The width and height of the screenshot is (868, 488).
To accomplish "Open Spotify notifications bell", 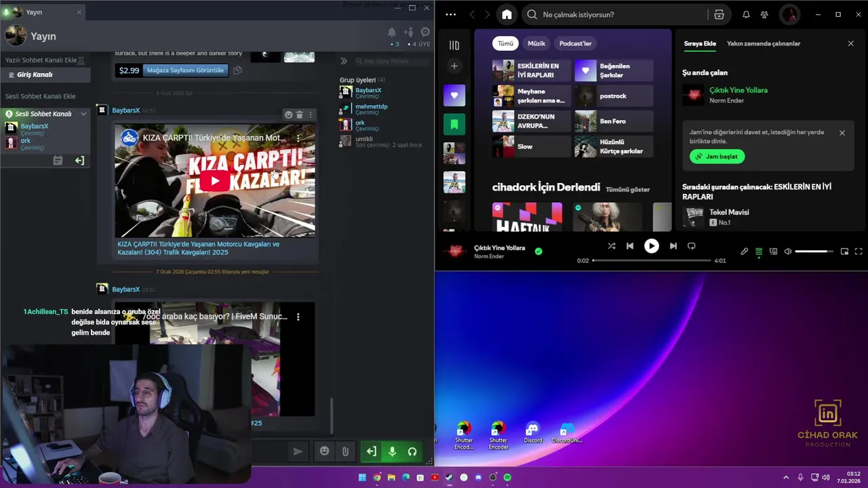I will (746, 14).
